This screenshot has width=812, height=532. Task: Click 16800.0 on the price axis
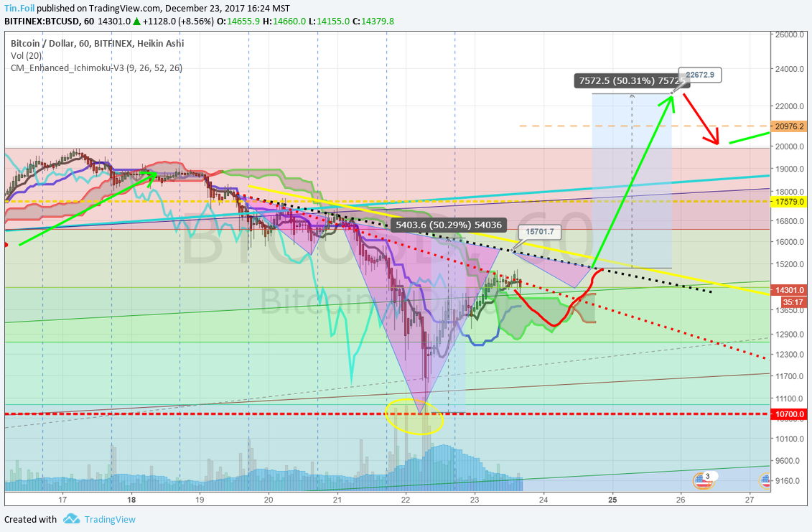click(x=790, y=221)
